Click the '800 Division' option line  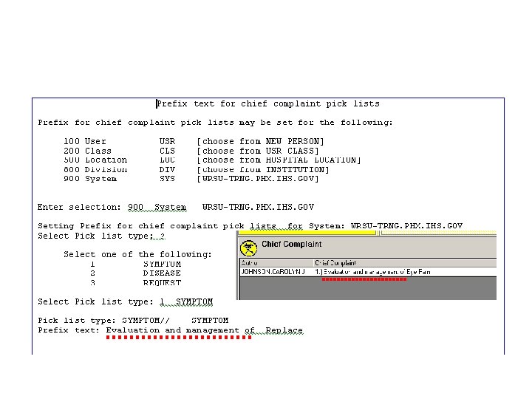coord(95,169)
